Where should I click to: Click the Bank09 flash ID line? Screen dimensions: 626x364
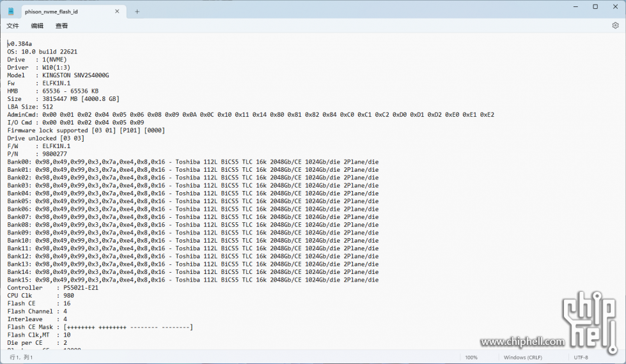pos(193,233)
